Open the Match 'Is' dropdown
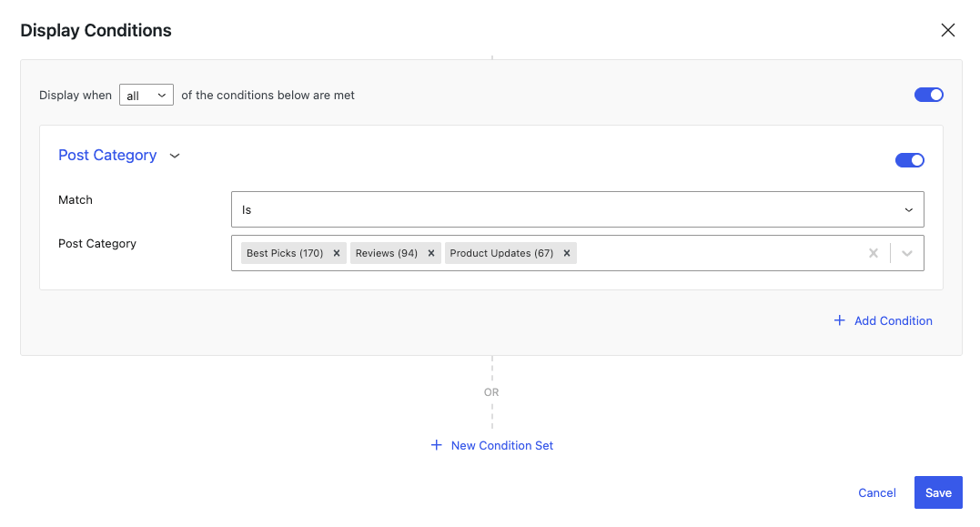Viewport: 980px width, 527px height. point(578,209)
